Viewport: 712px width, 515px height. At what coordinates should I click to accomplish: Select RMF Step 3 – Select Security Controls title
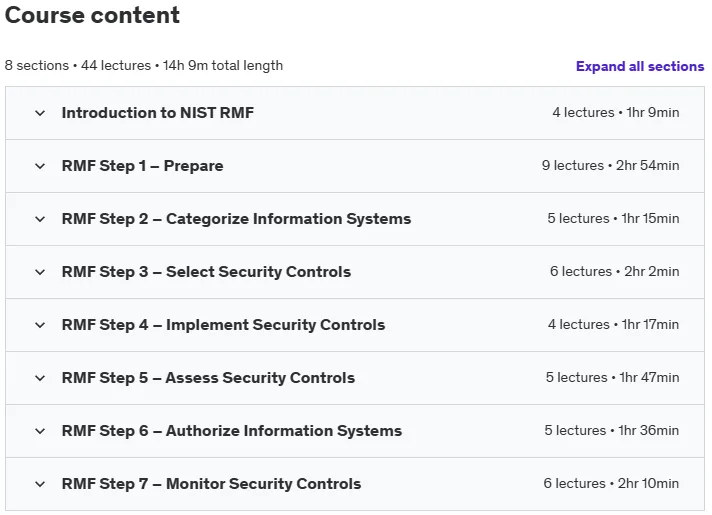(x=206, y=272)
